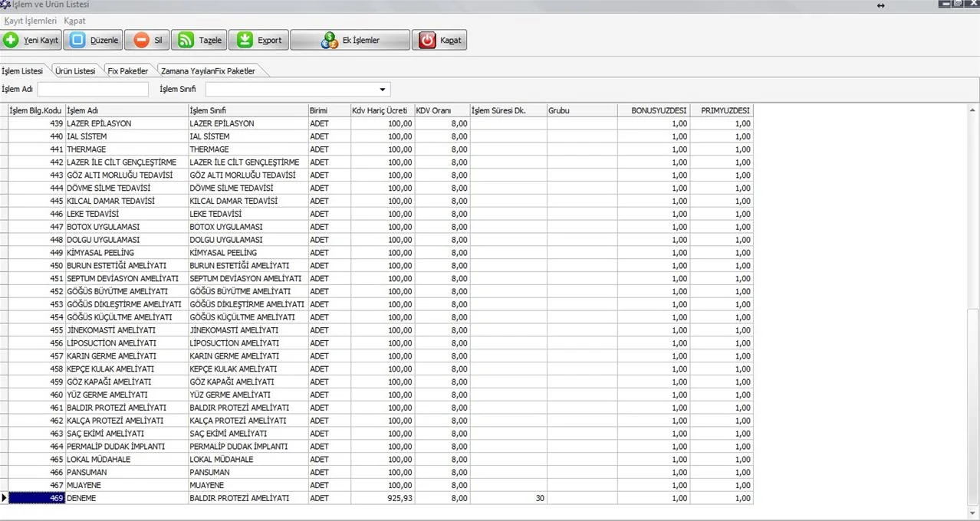The height and width of the screenshot is (521, 980).
Task: Click the İşlem Süresi Dk. column header
Action: pos(508,110)
